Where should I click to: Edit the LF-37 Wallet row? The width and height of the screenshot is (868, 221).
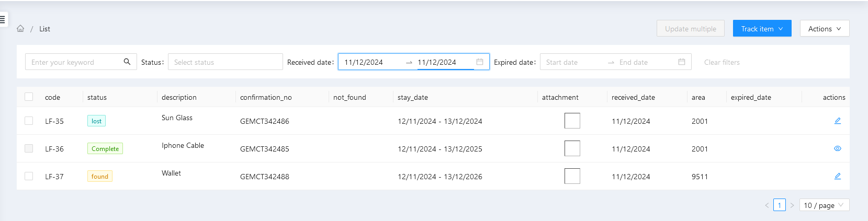(x=837, y=176)
